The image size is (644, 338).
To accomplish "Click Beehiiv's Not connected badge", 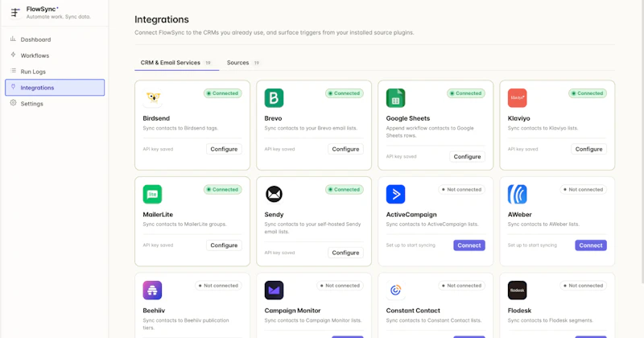I will click(x=218, y=286).
